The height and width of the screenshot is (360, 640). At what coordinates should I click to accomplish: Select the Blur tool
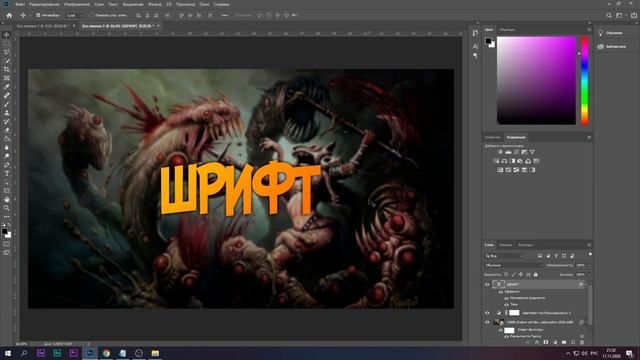[x=7, y=147]
